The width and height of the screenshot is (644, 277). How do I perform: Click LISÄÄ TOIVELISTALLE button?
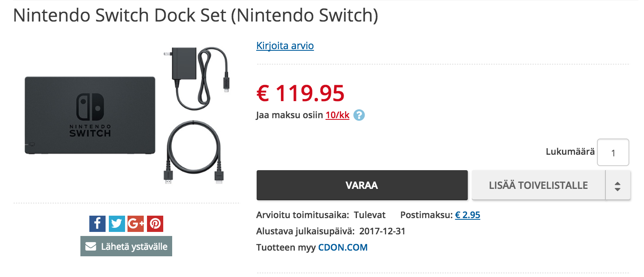(538, 186)
